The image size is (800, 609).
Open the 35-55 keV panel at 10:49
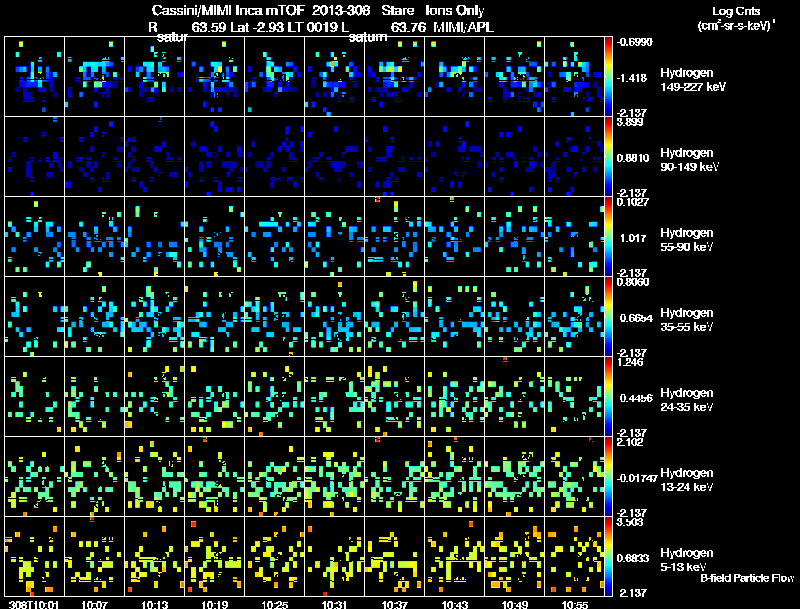514,317
